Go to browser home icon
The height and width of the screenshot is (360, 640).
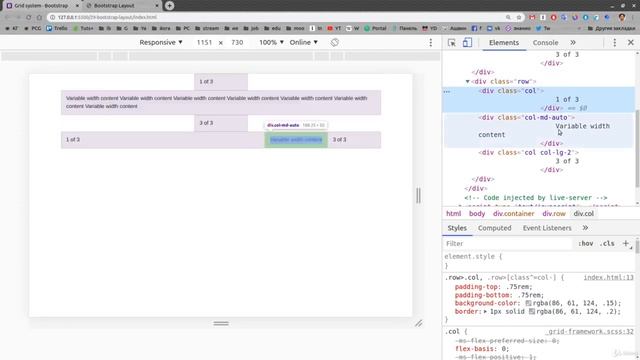coord(39,17)
